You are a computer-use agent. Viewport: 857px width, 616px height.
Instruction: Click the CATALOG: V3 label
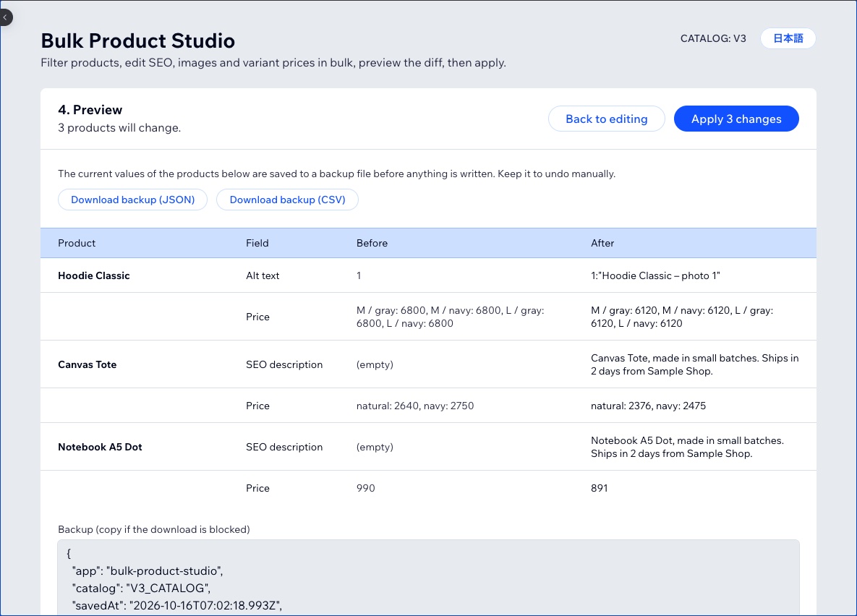pos(712,38)
